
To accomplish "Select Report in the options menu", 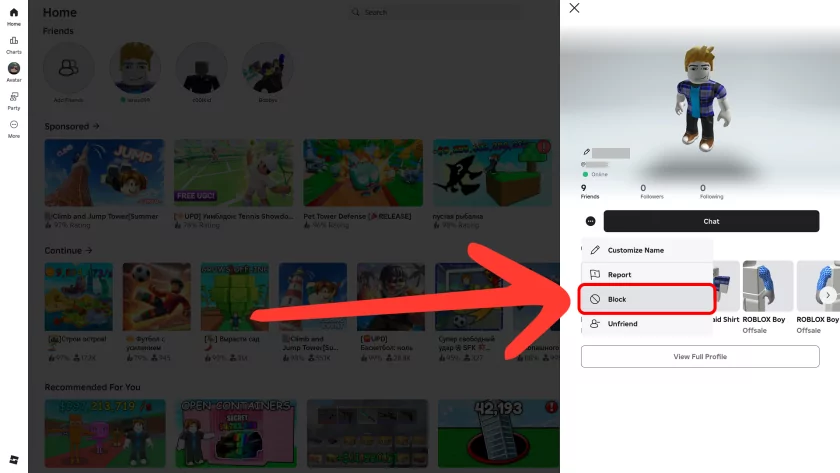I will [647, 275].
